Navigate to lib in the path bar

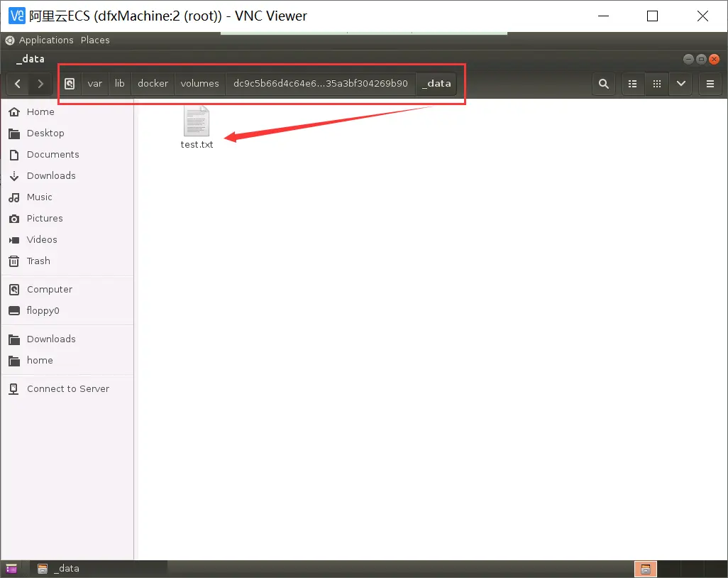click(x=120, y=84)
